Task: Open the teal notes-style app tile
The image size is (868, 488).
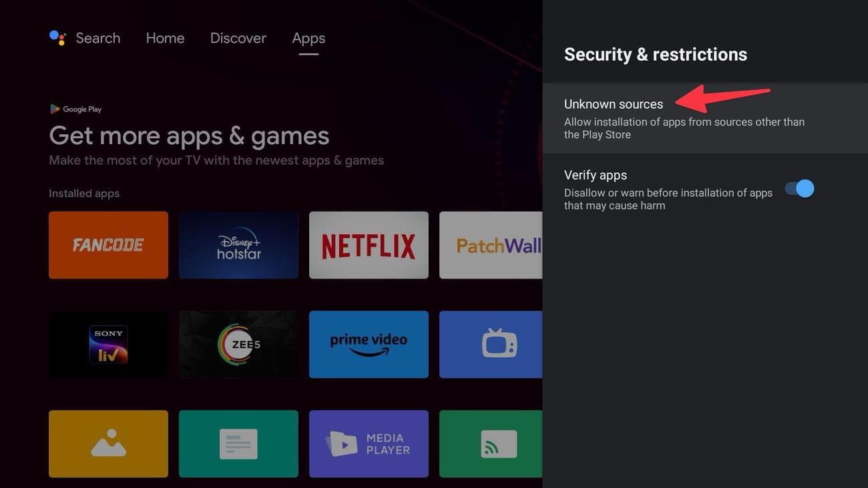Action: 238,443
